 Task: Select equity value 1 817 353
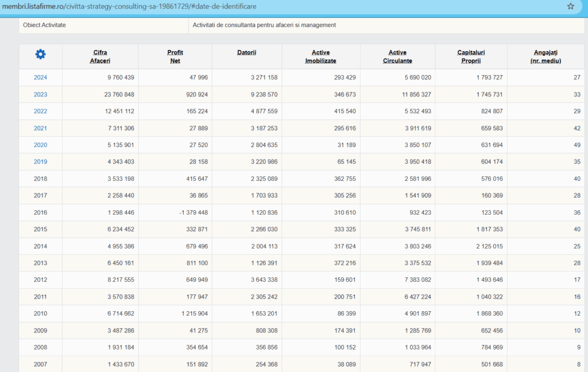490,230
